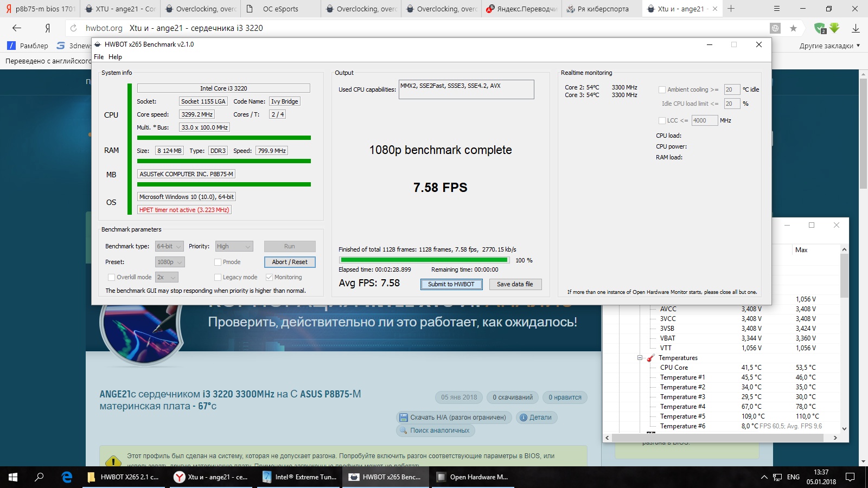Click the Abort / Reset button

click(290, 262)
